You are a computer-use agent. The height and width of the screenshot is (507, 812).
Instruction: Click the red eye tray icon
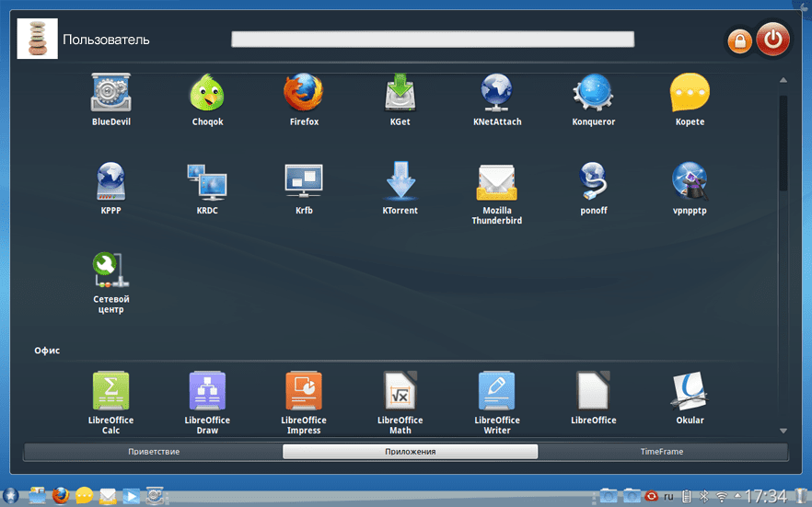(651, 497)
